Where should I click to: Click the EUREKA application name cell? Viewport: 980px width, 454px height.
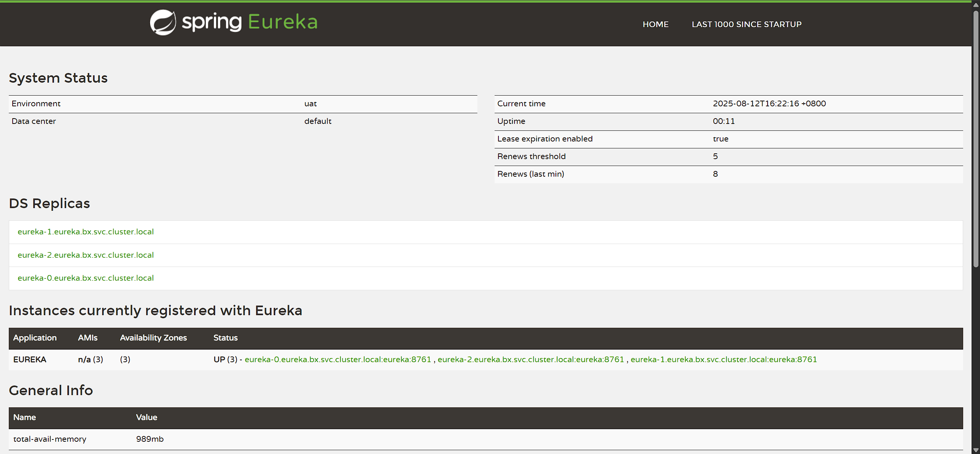point(30,360)
